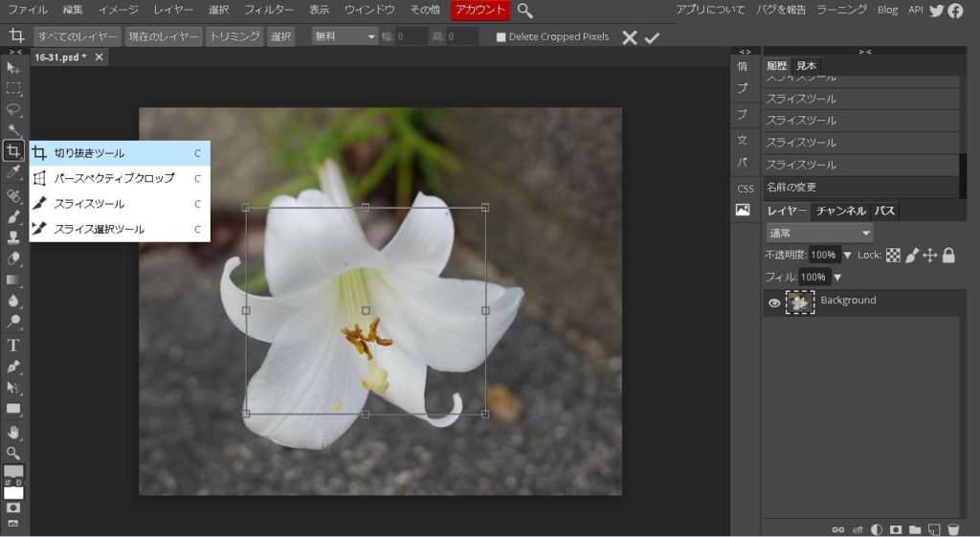Screen dimensions: 980x537
Task: Enable the Delete Cropped Pixels checkbox
Action: [501, 37]
